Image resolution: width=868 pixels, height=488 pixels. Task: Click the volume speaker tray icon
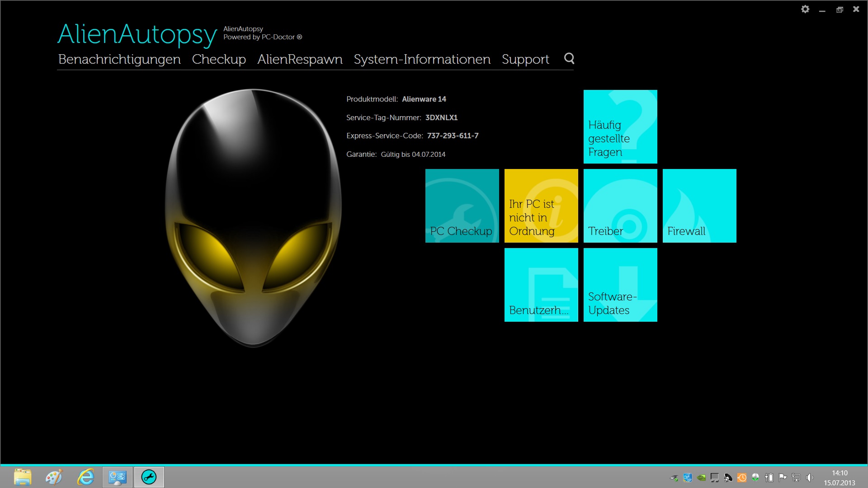(810, 477)
